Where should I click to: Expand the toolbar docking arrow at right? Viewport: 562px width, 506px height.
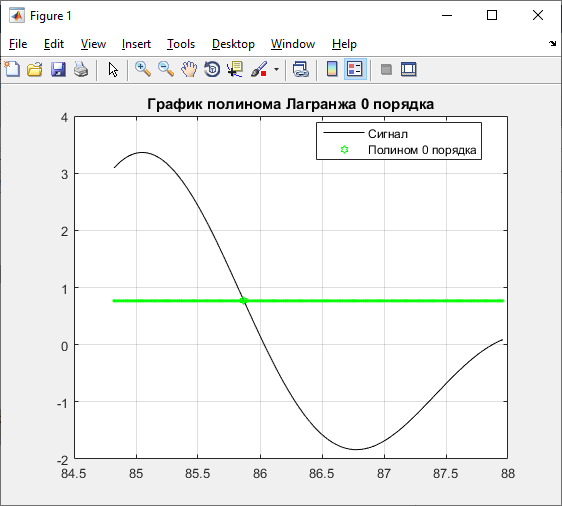click(552, 44)
